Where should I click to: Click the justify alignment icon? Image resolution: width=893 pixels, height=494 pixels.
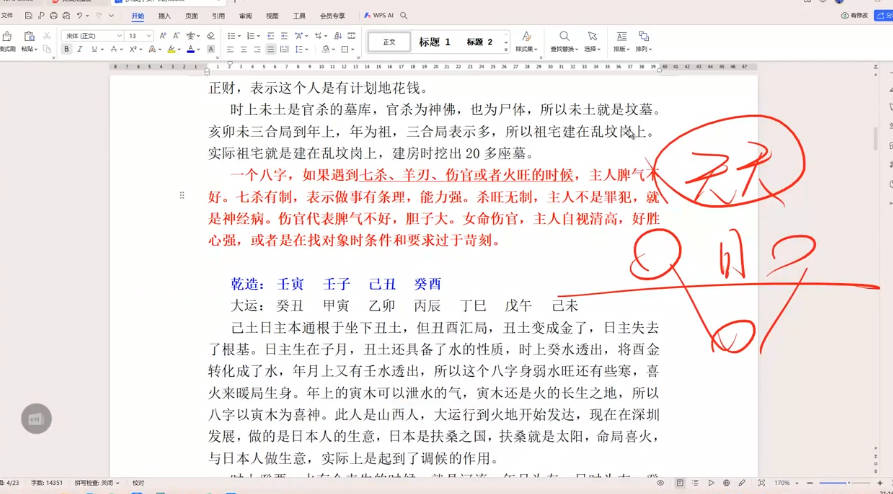[270, 49]
